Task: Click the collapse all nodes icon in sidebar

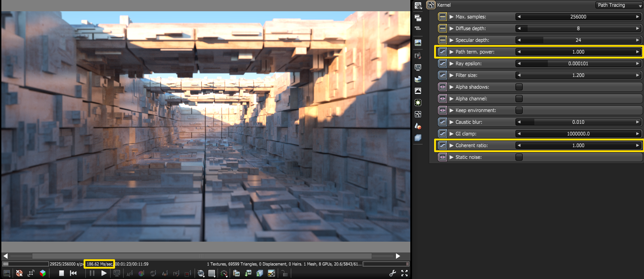Action: (x=418, y=28)
